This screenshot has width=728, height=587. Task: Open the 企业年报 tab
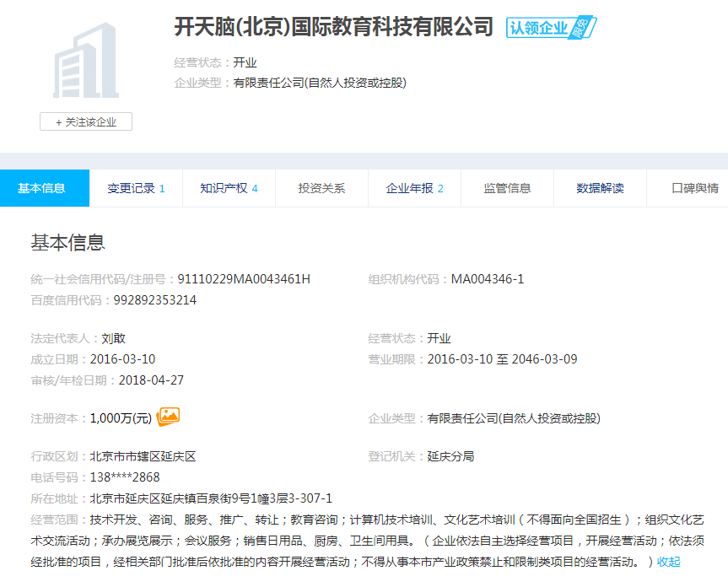[x=414, y=188]
